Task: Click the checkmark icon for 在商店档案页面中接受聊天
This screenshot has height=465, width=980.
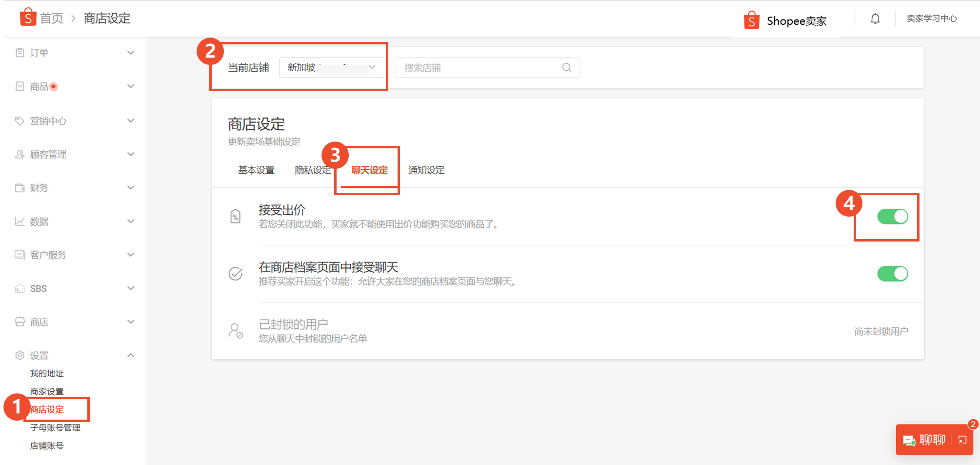Action: 236,274
